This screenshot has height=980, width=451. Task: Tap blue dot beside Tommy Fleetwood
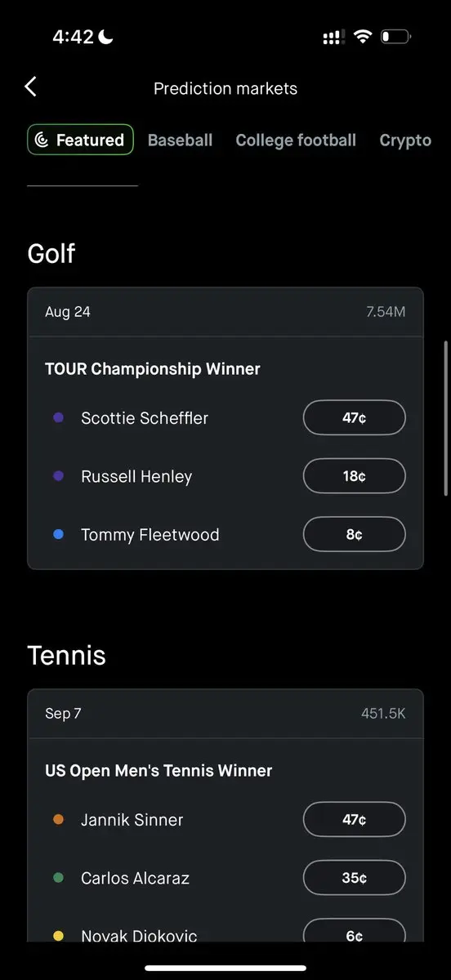(x=58, y=534)
